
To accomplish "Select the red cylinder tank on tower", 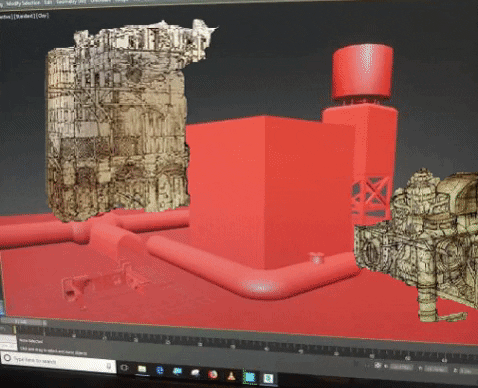I will click(x=363, y=72).
